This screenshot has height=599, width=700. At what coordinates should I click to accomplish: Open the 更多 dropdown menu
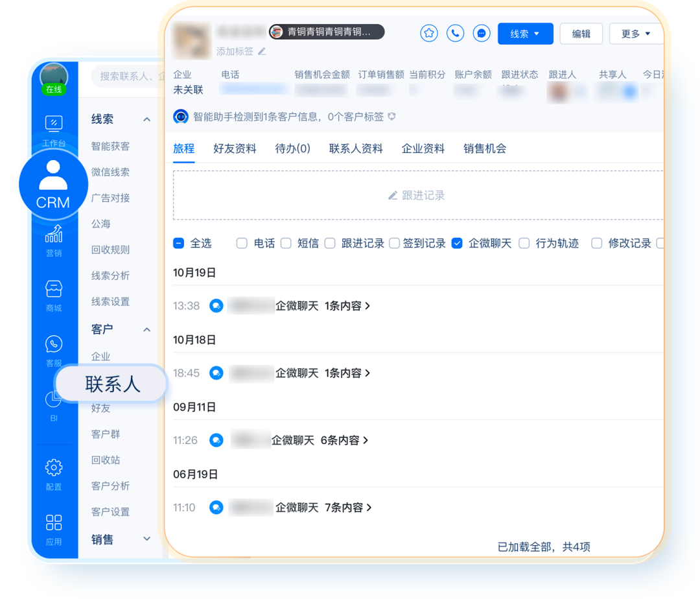(x=636, y=34)
